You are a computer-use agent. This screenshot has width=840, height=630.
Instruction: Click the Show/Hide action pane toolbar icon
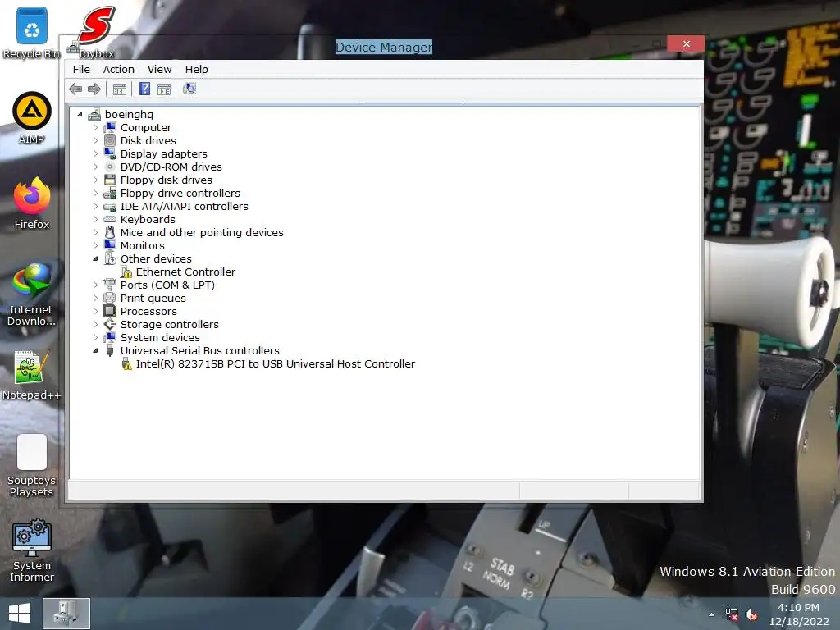coord(164,89)
